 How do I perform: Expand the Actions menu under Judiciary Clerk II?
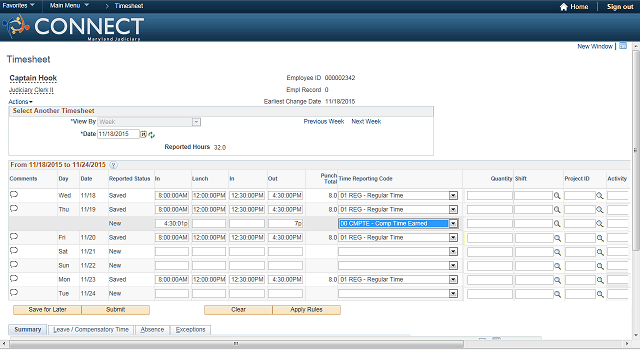tap(20, 102)
